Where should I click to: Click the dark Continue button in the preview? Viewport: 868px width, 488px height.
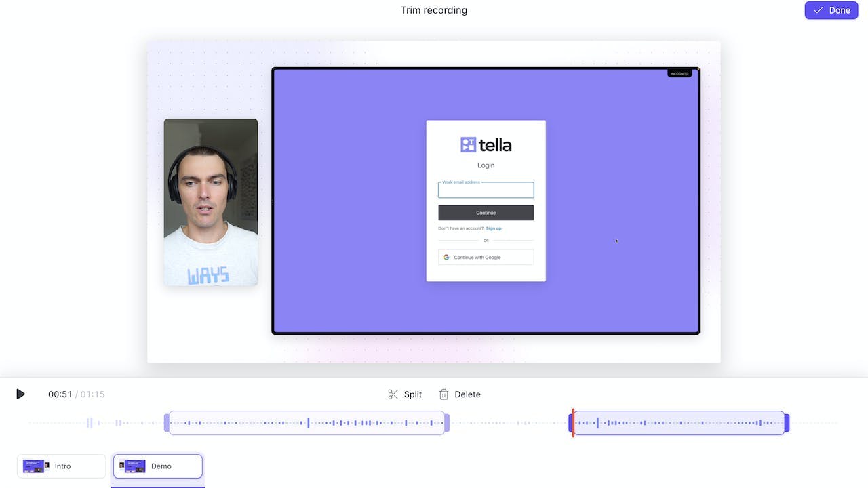(x=486, y=213)
